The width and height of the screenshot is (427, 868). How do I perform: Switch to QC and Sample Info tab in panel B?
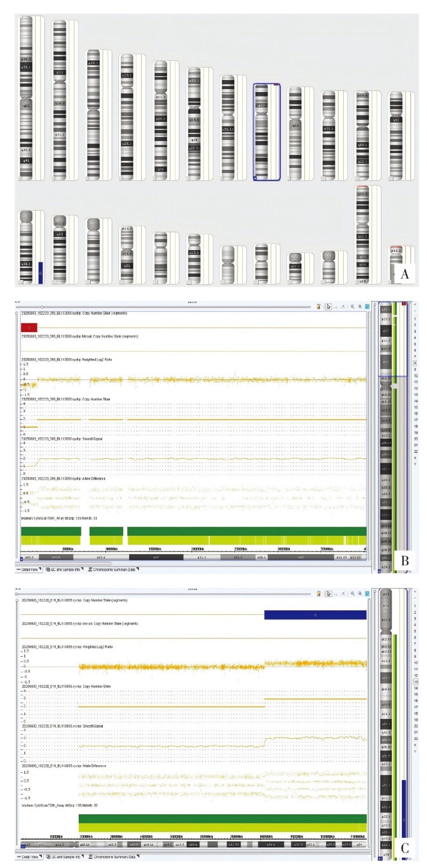(64, 569)
